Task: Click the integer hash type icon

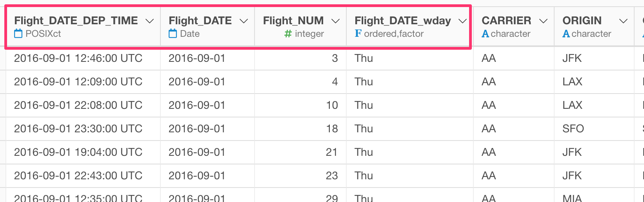Action: pyautogui.click(x=288, y=34)
